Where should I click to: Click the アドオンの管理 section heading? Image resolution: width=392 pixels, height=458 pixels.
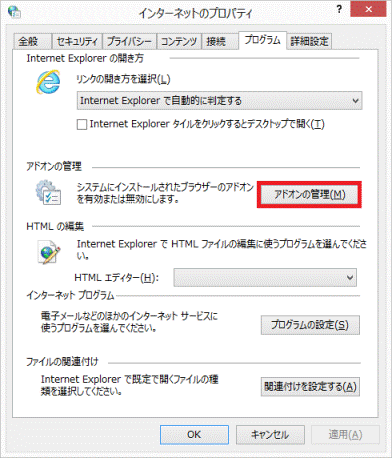coord(54,166)
